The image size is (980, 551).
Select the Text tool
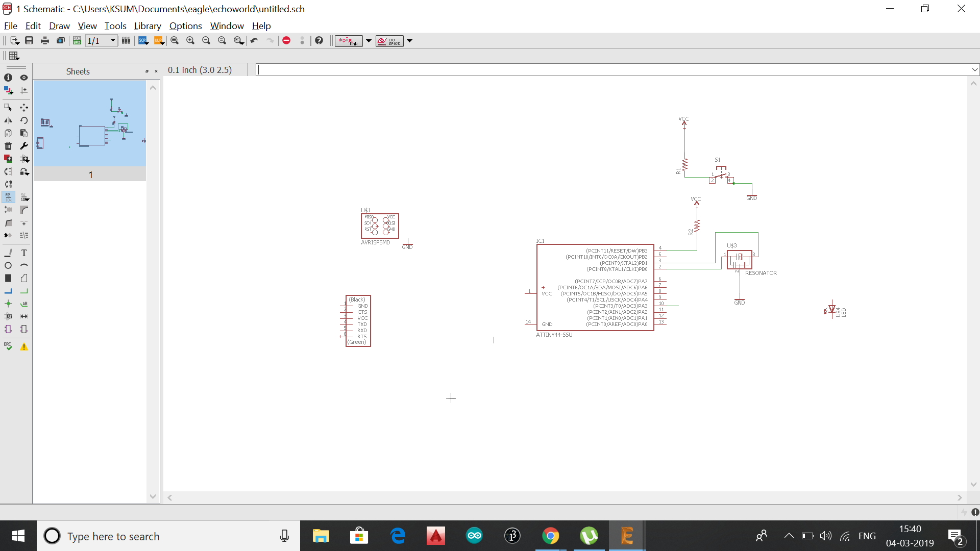24,253
